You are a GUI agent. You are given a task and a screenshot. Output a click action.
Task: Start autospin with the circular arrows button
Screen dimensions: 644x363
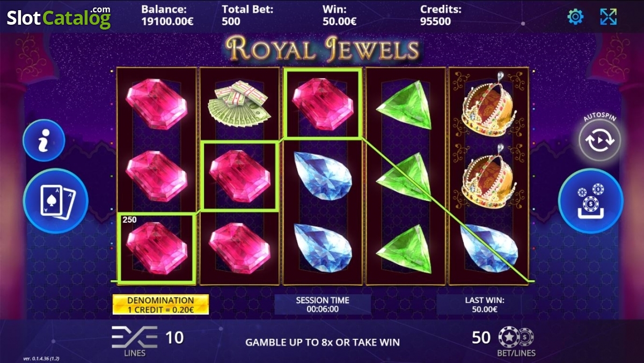(600, 140)
